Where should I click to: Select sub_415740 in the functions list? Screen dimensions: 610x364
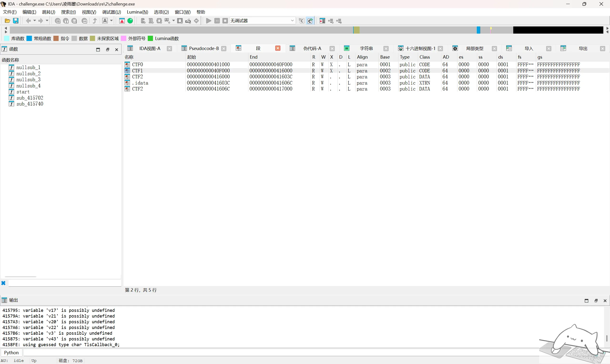(30, 104)
